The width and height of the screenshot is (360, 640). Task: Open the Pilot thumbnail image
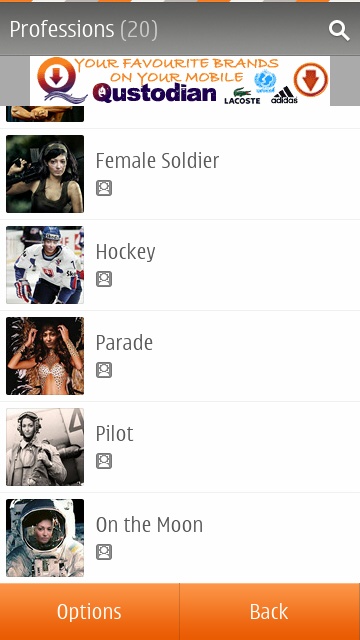click(x=45, y=447)
